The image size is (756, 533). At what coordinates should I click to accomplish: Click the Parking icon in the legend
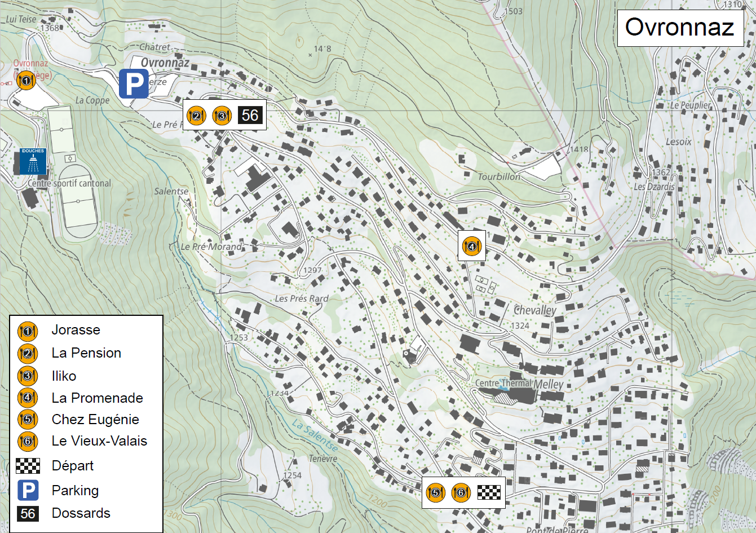(28, 490)
